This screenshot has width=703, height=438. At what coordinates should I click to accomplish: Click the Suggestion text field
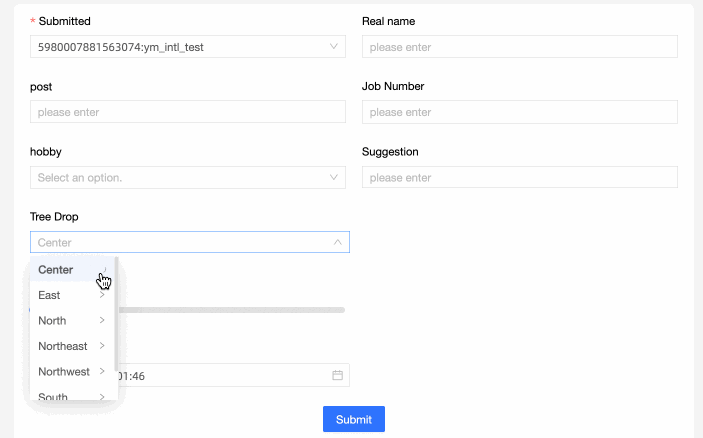point(520,178)
